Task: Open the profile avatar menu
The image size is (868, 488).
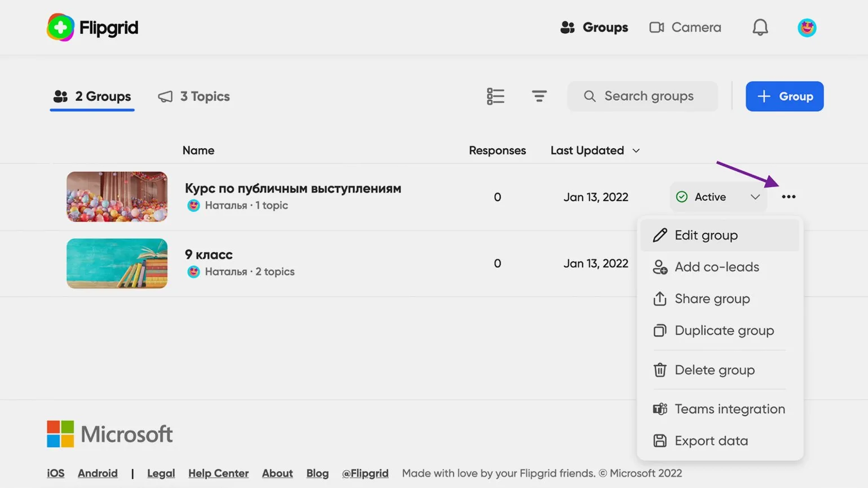Action: pos(807,28)
